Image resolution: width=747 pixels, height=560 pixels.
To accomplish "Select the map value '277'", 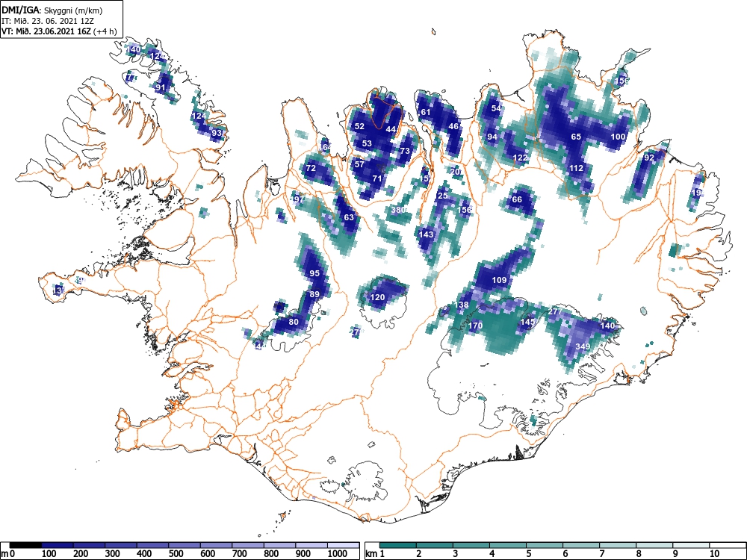I will (555, 311).
